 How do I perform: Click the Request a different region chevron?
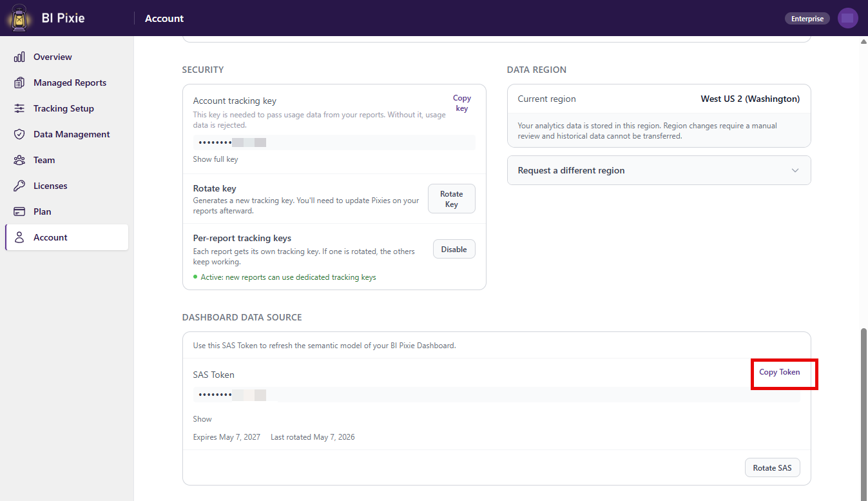coord(795,170)
